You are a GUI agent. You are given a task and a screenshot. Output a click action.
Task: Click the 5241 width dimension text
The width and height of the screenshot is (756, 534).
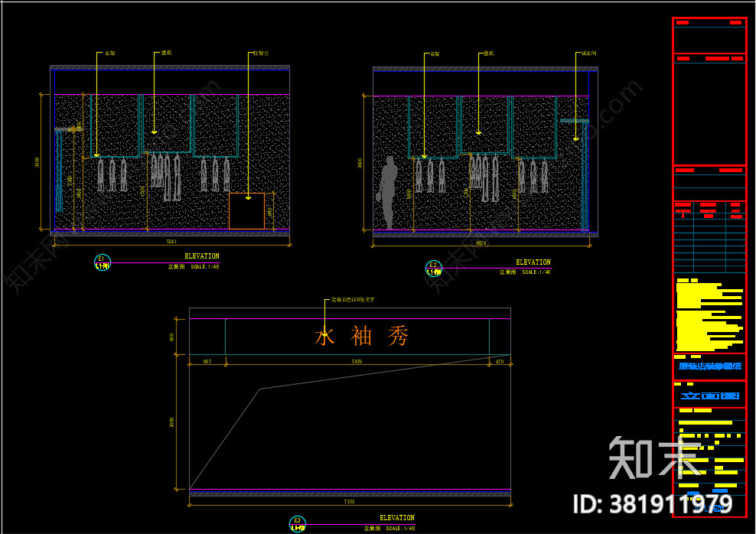pos(171,242)
